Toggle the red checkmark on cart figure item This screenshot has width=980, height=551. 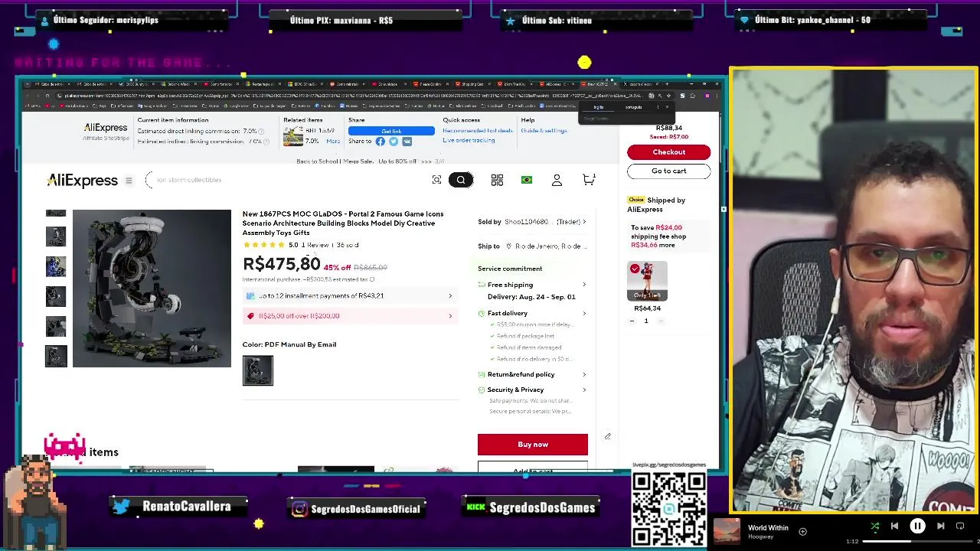pos(635,269)
